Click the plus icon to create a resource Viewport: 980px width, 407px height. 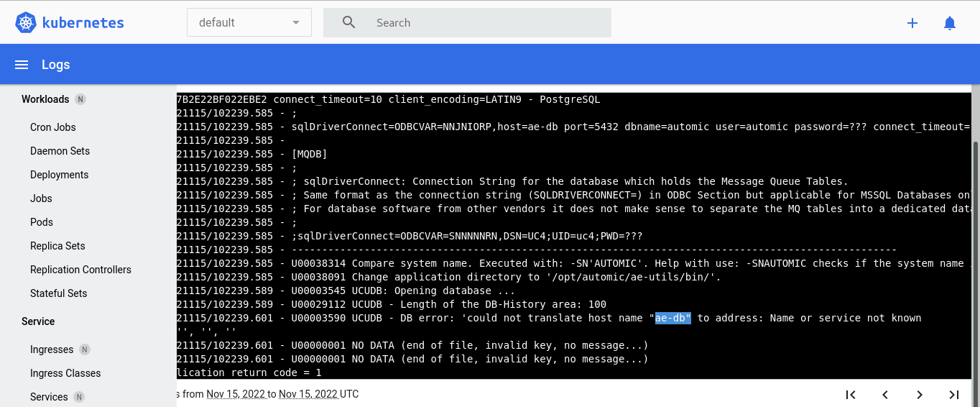[x=912, y=23]
